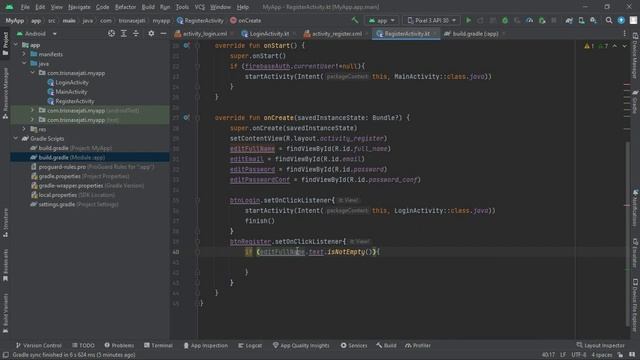Toggle Device Manager right side tab

point(635,56)
